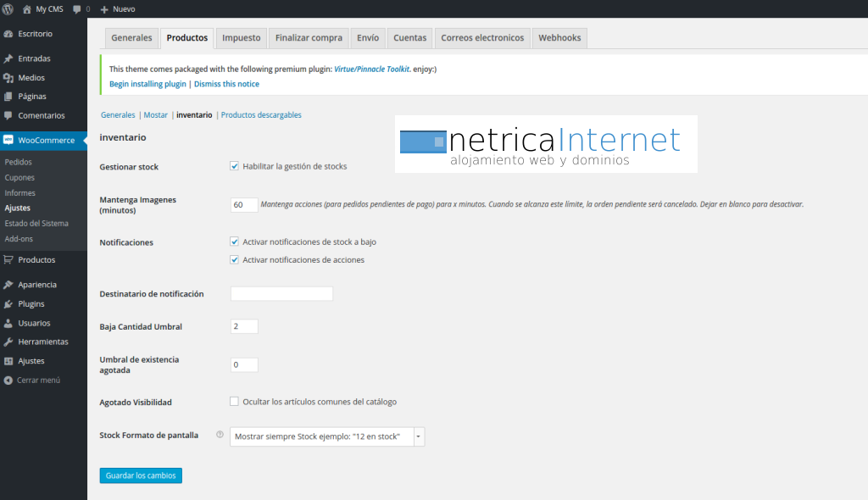Open the Generales sub-section link
The height and width of the screenshot is (500, 868).
pos(118,115)
